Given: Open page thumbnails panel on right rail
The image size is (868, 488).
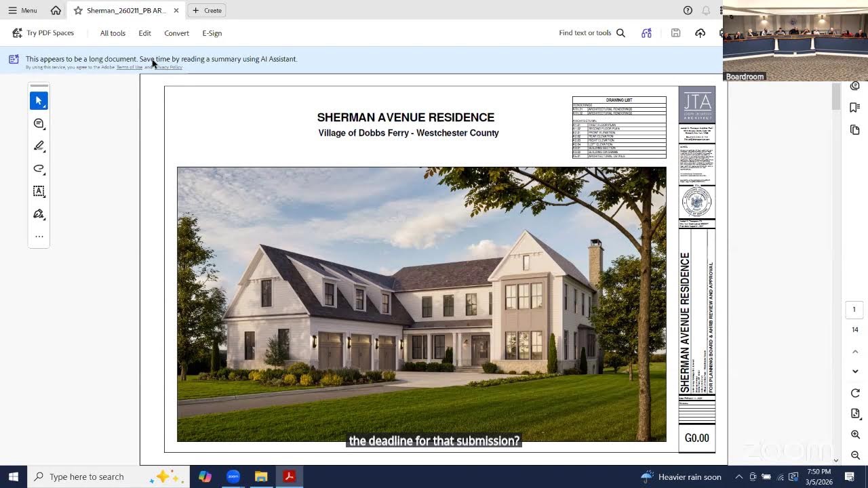Looking at the screenshot, I should [854, 129].
